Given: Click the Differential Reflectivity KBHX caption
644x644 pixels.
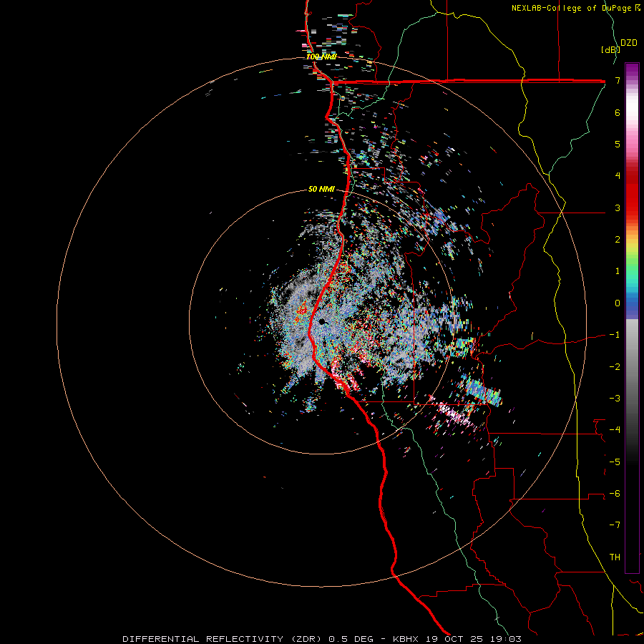Looking at the screenshot, I should click(x=322, y=639).
